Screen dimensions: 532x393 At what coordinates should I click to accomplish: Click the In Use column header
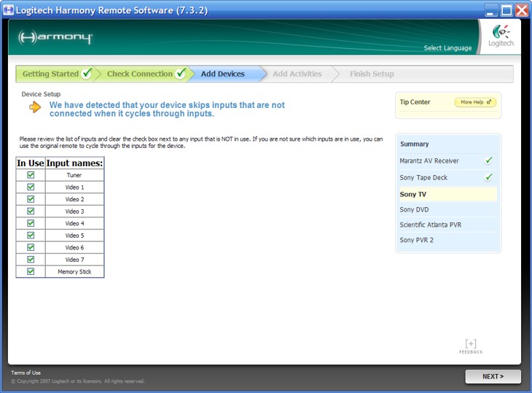31,163
